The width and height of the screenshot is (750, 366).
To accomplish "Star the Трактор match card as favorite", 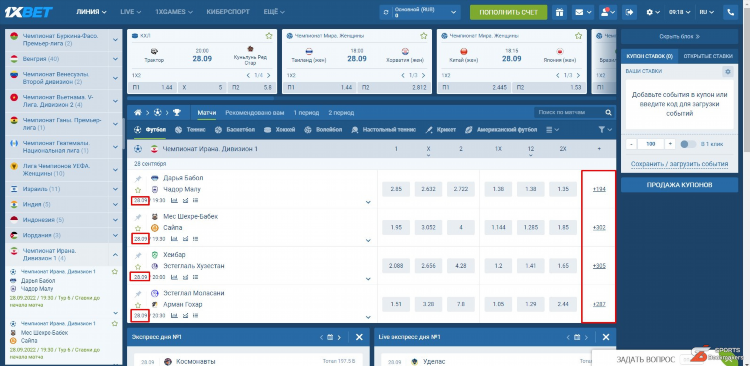I will [x=269, y=36].
